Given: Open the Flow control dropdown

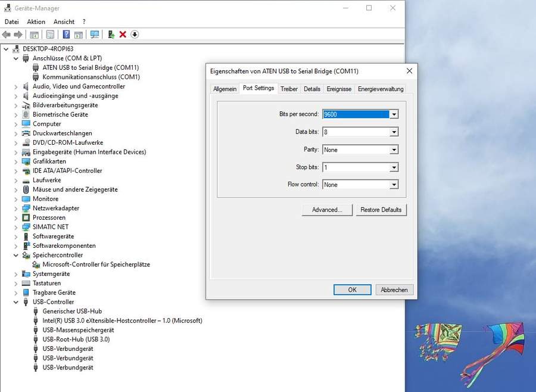Looking at the screenshot, I should click(x=394, y=185).
